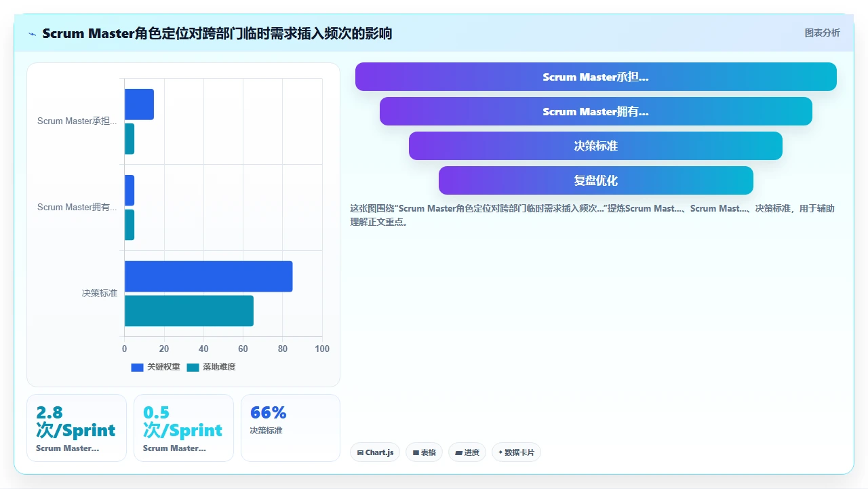Click the 进度 tag
The width and height of the screenshot is (868, 489).
(467, 452)
